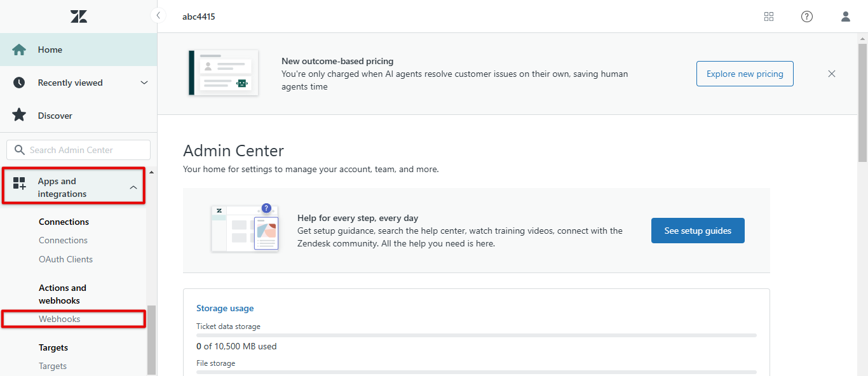Open Recently viewed menu item

click(78, 83)
